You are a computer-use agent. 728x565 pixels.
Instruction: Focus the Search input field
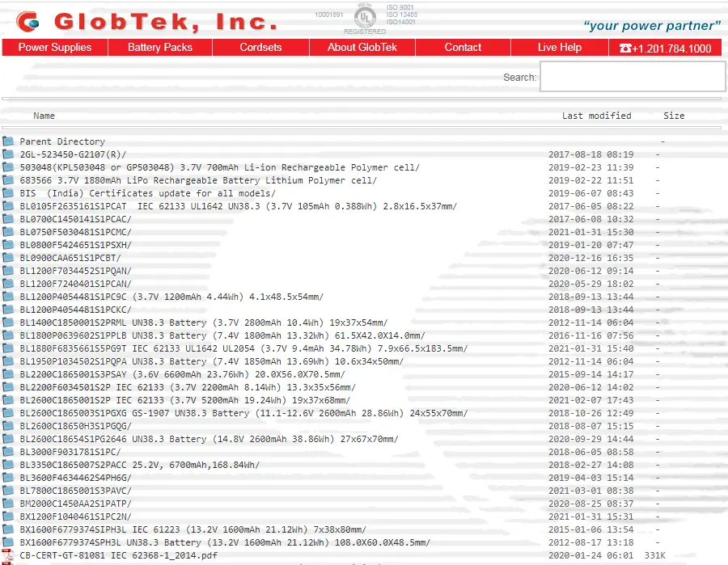click(x=633, y=78)
